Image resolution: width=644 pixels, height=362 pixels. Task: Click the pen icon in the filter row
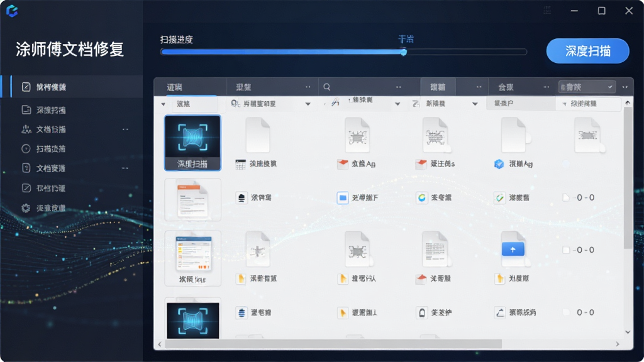pos(336,103)
